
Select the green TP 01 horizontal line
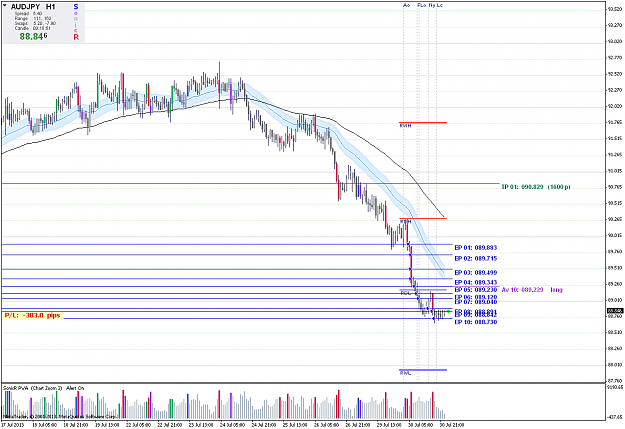pyautogui.click(x=250, y=184)
